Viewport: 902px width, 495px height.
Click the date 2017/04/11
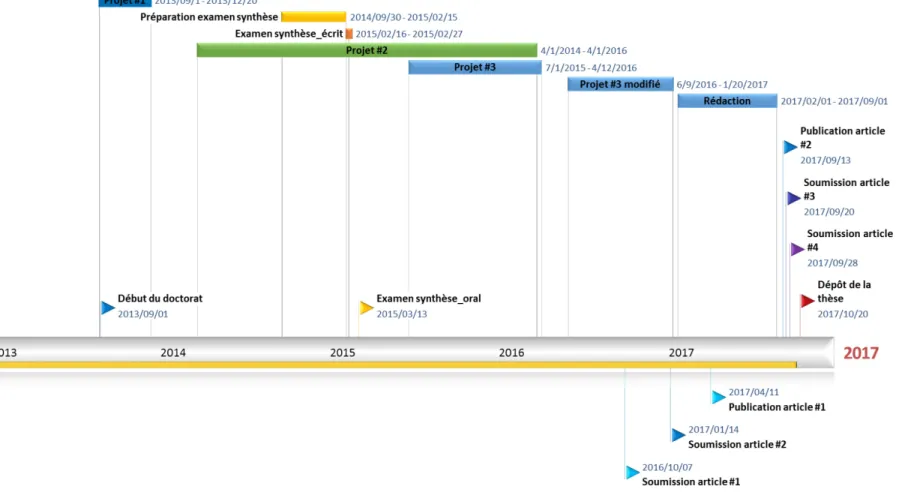click(754, 392)
